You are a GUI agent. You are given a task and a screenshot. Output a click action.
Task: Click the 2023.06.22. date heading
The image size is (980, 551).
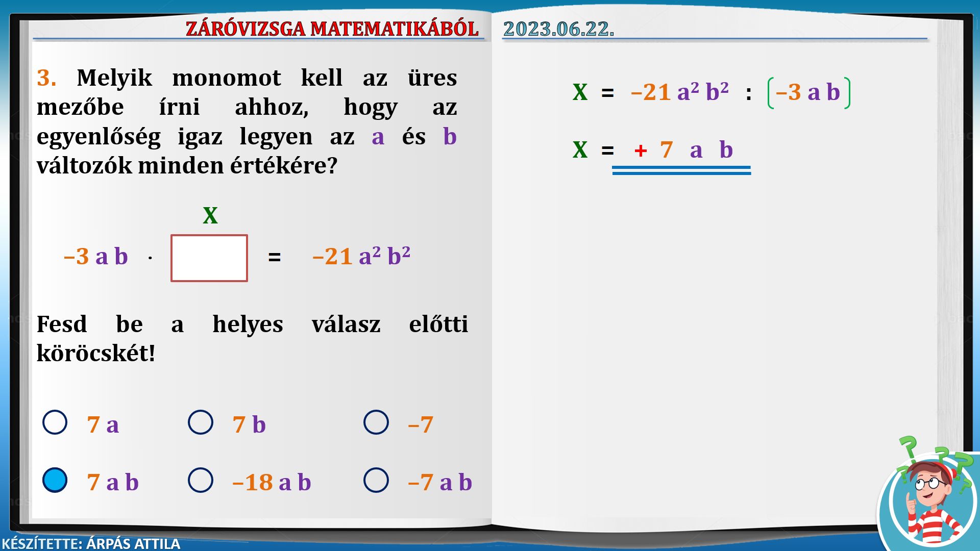(558, 29)
